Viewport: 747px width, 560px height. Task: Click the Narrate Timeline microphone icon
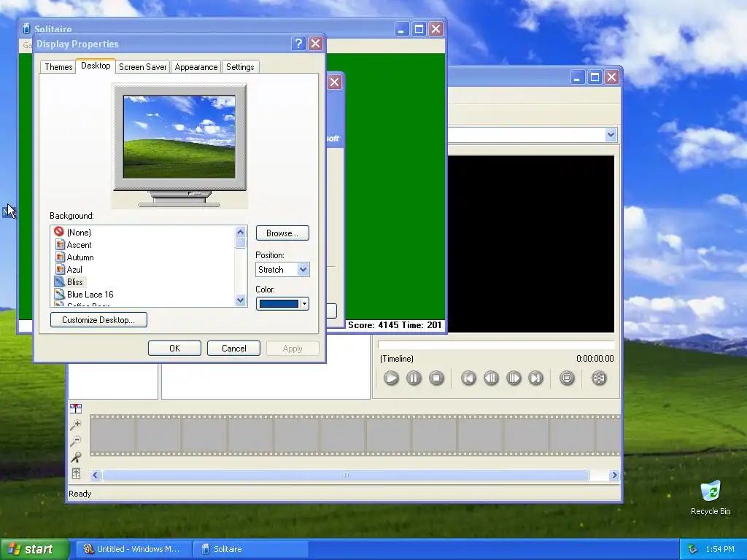pyautogui.click(x=76, y=458)
